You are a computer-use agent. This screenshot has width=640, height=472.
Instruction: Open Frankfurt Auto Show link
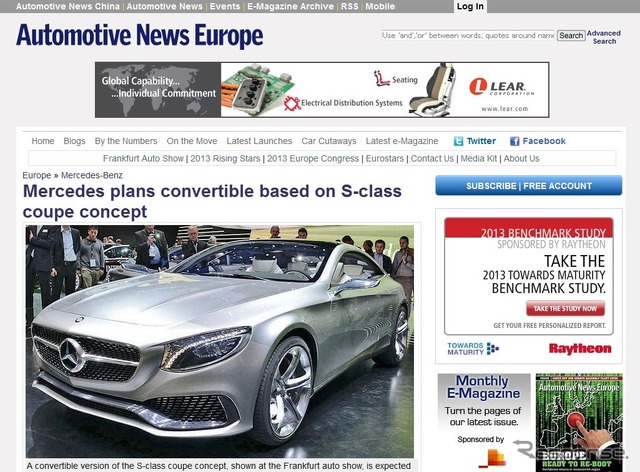pyautogui.click(x=143, y=158)
